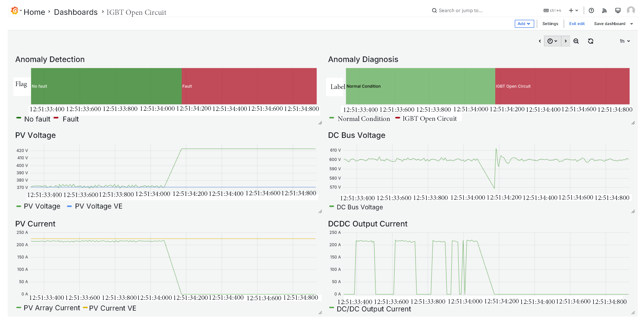Open the 1h refresh interval dropdown
This screenshot has width=644, height=322.
(625, 41)
